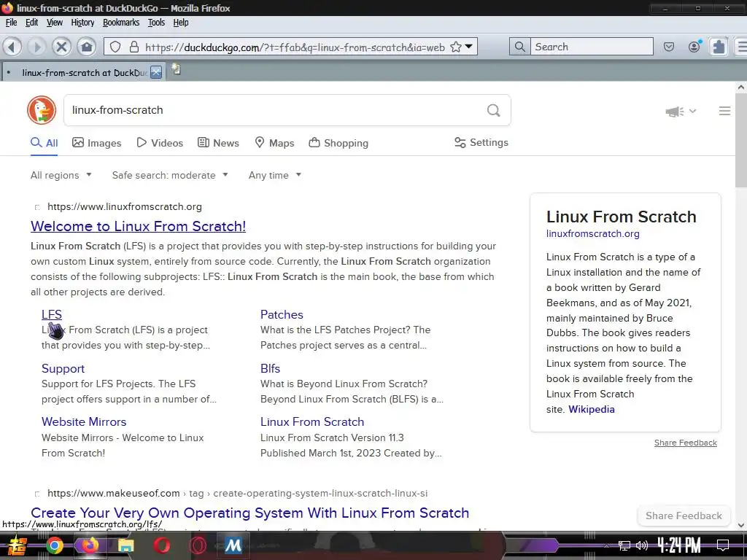Screen dimensions: 747x560
Task: Open the Patches sitelink
Action: pyautogui.click(x=282, y=315)
